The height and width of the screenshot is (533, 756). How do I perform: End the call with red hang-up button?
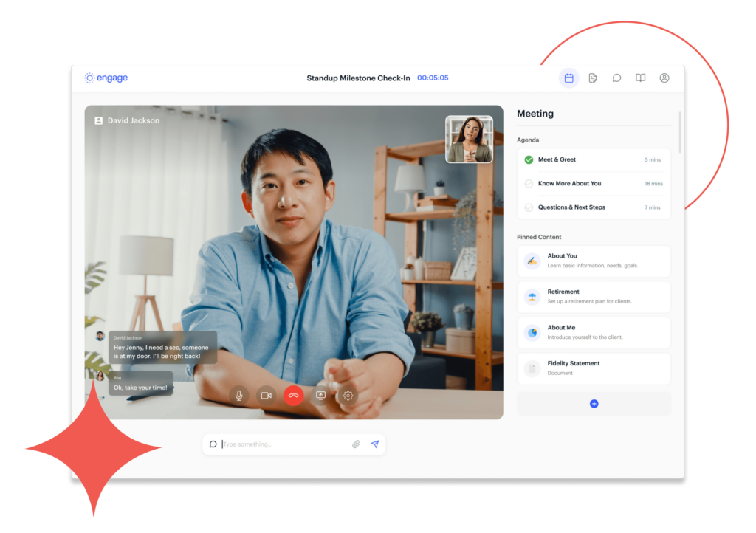(293, 396)
